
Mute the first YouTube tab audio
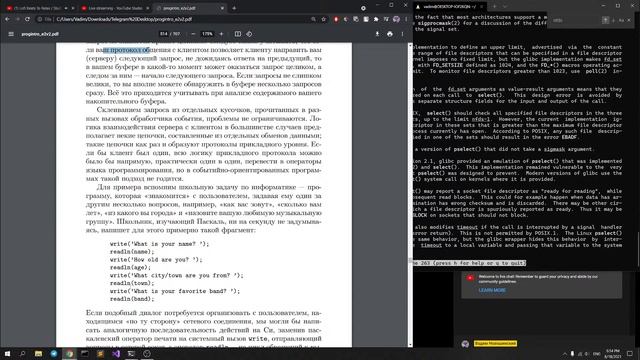(66, 8)
